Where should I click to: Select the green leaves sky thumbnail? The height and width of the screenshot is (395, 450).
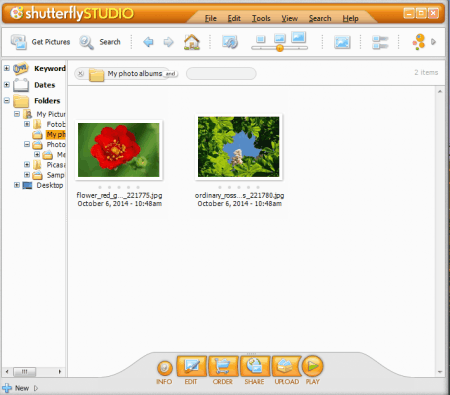pyautogui.click(x=238, y=147)
